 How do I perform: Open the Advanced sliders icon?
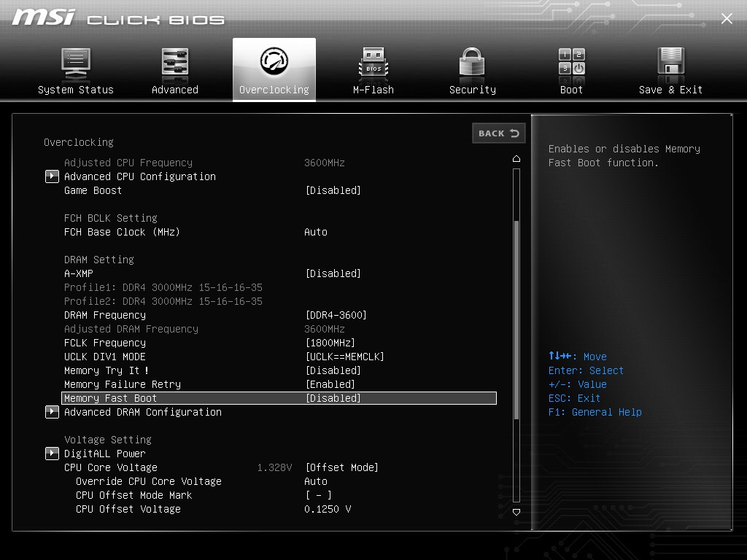pos(175,62)
